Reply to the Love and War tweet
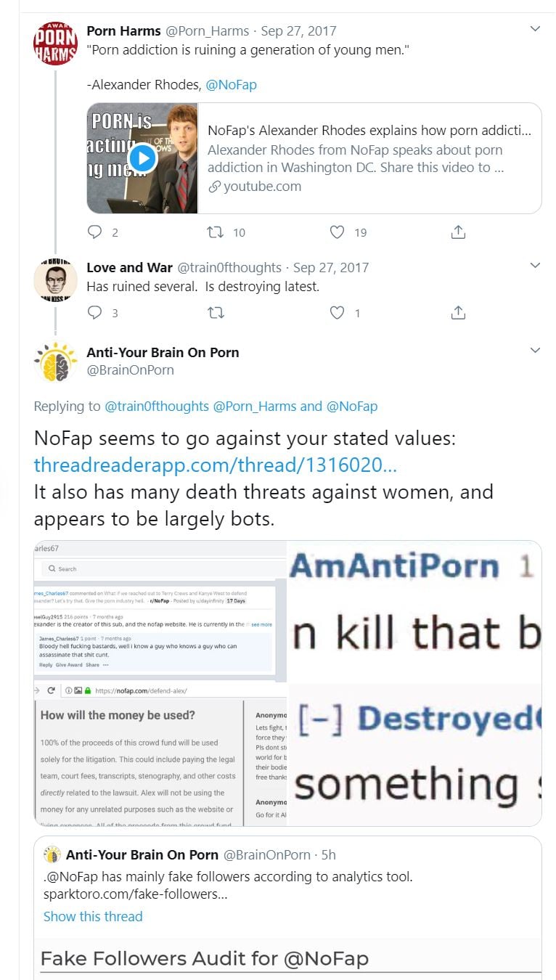 pos(95,313)
